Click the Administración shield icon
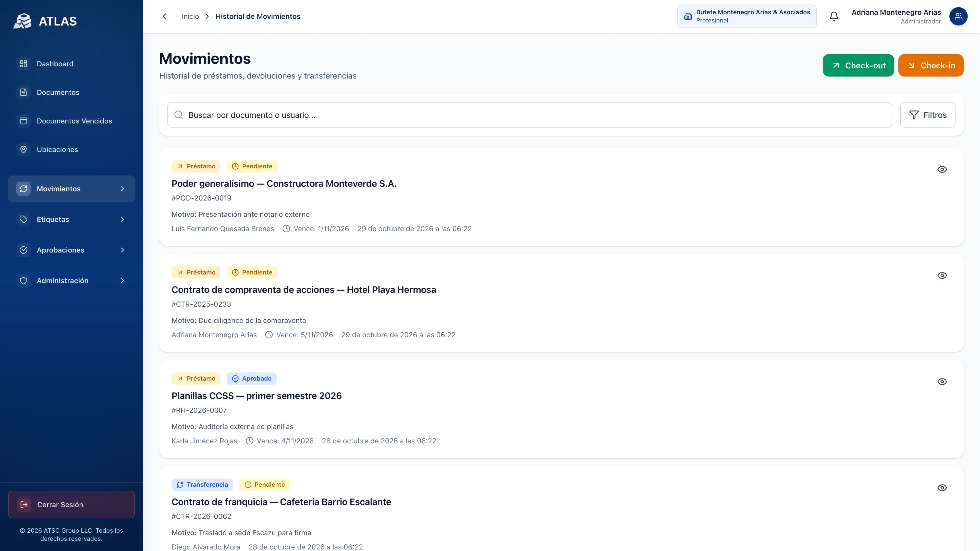The image size is (980, 551). tap(23, 281)
